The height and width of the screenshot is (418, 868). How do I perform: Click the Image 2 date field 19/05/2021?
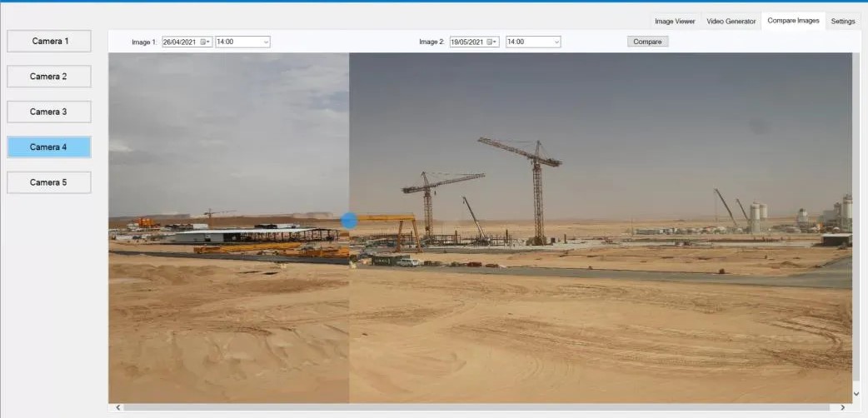click(467, 42)
